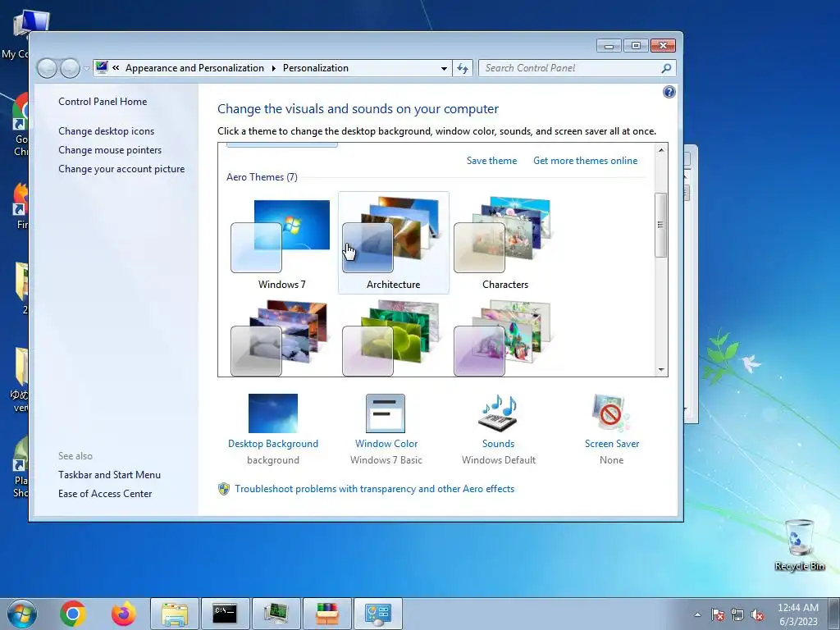Select the theme thumbnail below Windows 7
This screenshot has width=840, height=630.
tap(281, 337)
